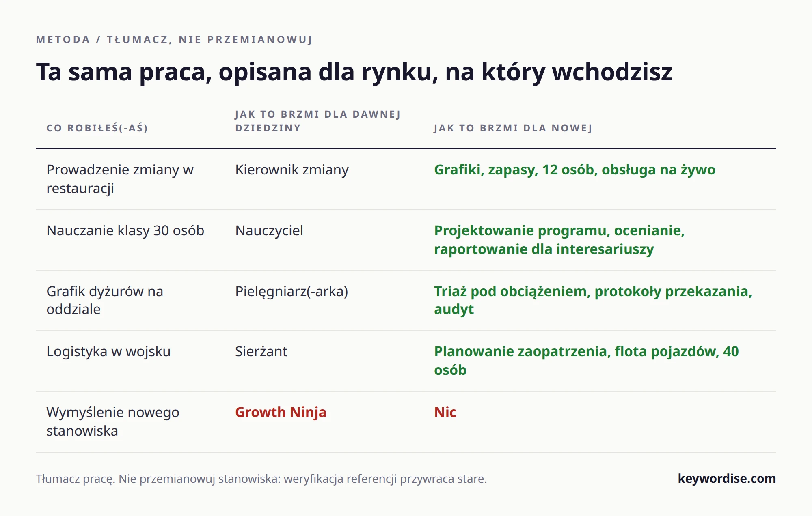
Task: Select the cell 'Logistyka w wojsku'
Action: pos(108,351)
